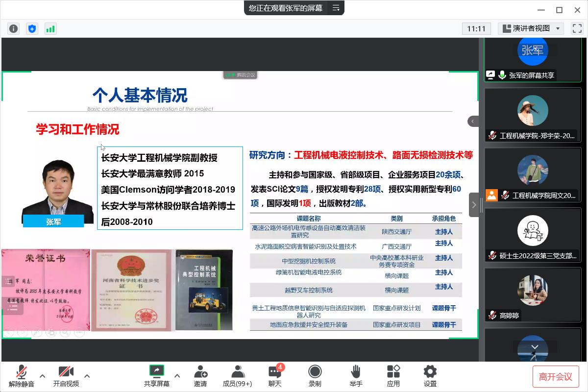Screen dimensions: 588x392
Task: Click the meeting info icon
Action: point(13,28)
